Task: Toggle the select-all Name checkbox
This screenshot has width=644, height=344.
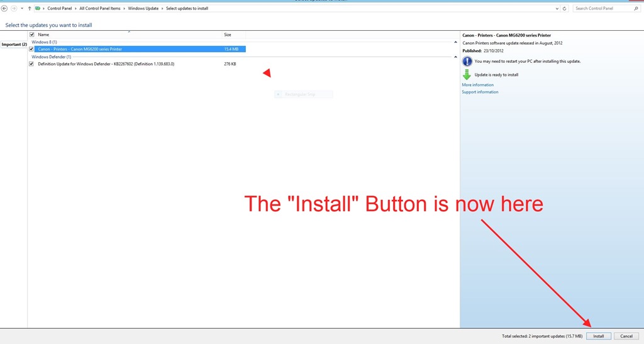Action: tap(31, 35)
